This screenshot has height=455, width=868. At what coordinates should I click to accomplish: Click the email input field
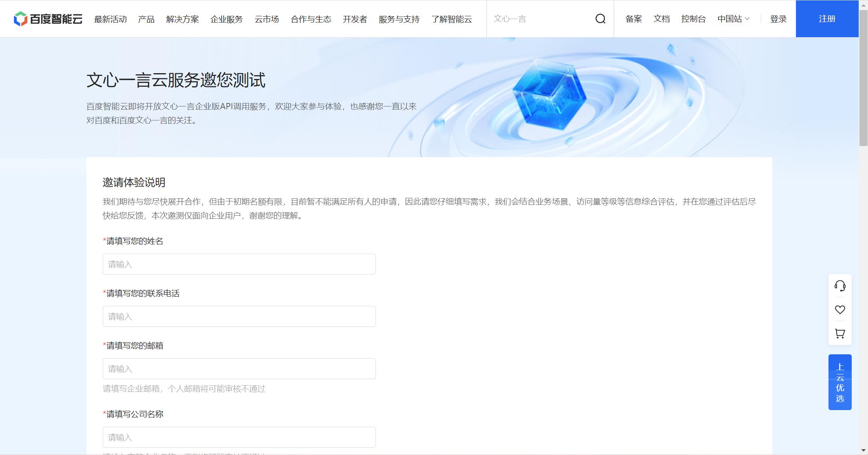(x=239, y=369)
